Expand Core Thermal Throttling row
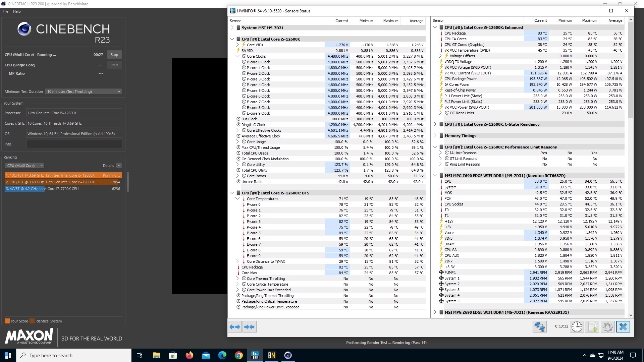644x362 pixels. (237, 279)
